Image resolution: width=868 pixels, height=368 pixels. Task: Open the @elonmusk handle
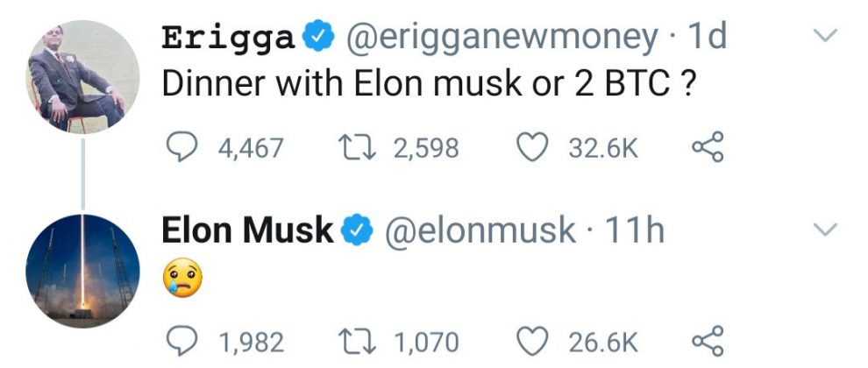[x=480, y=230]
